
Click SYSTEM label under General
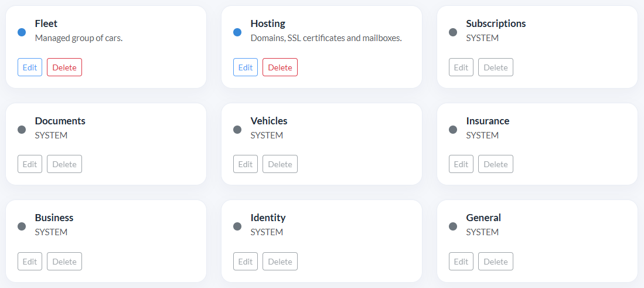point(482,232)
